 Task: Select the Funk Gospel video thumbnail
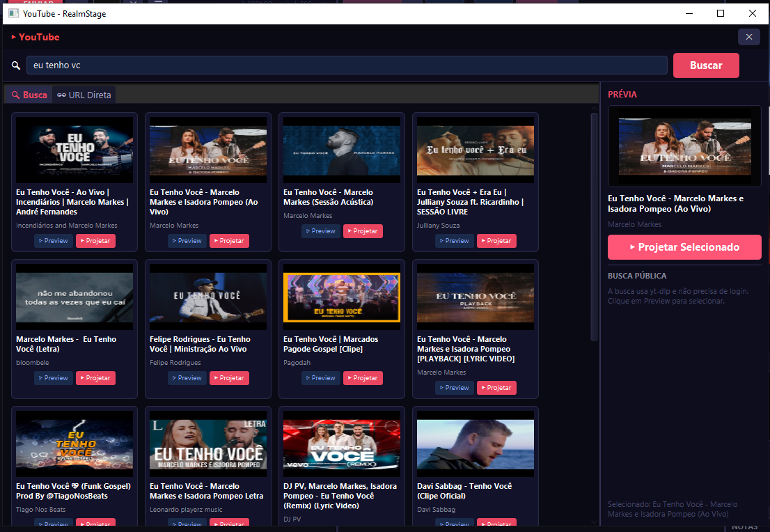(74, 444)
